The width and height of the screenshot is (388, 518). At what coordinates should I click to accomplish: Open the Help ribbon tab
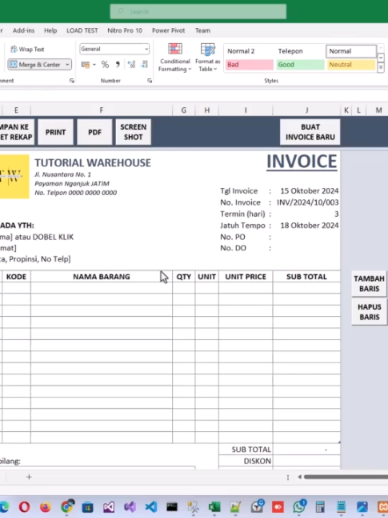point(50,31)
